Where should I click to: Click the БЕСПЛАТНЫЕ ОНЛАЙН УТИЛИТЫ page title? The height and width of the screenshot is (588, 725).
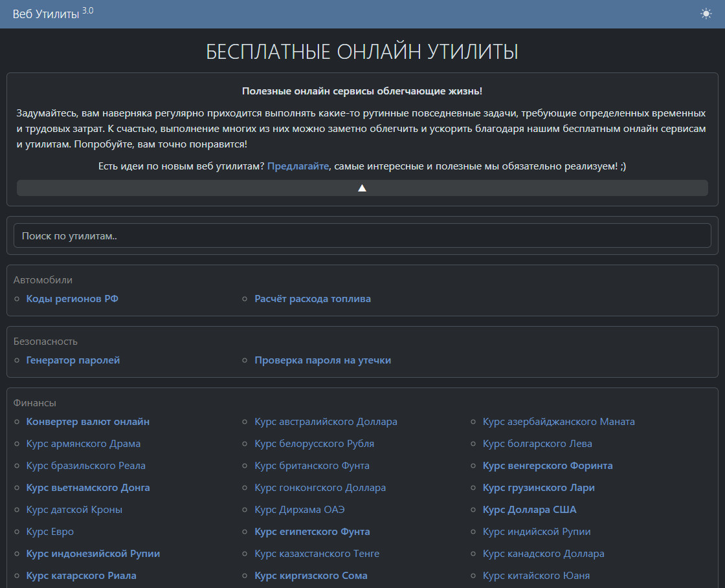pyautogui.click(x=362, y=52)
